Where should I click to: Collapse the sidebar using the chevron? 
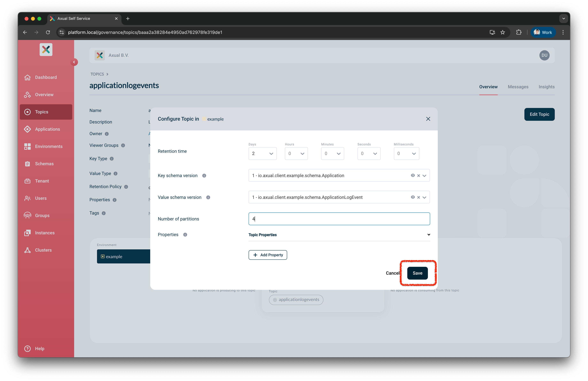point(74,62)
